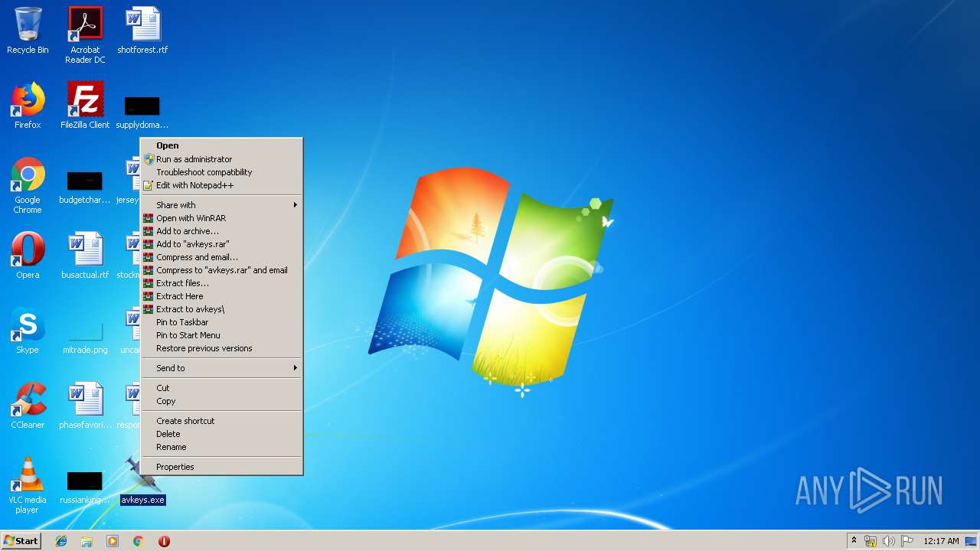
Task: Launch Internet Explorer from the taskbar
Action: (61, 541)
